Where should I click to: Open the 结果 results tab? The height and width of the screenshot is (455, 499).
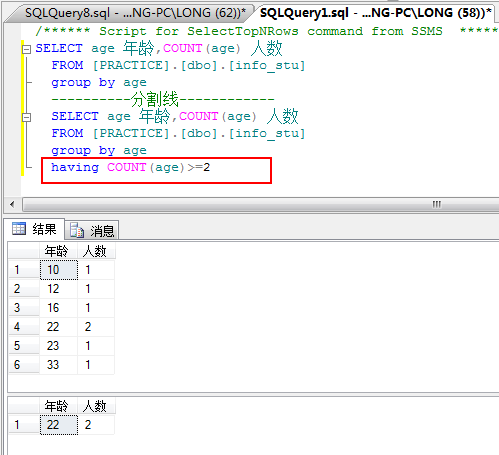[x=35, y=229]
